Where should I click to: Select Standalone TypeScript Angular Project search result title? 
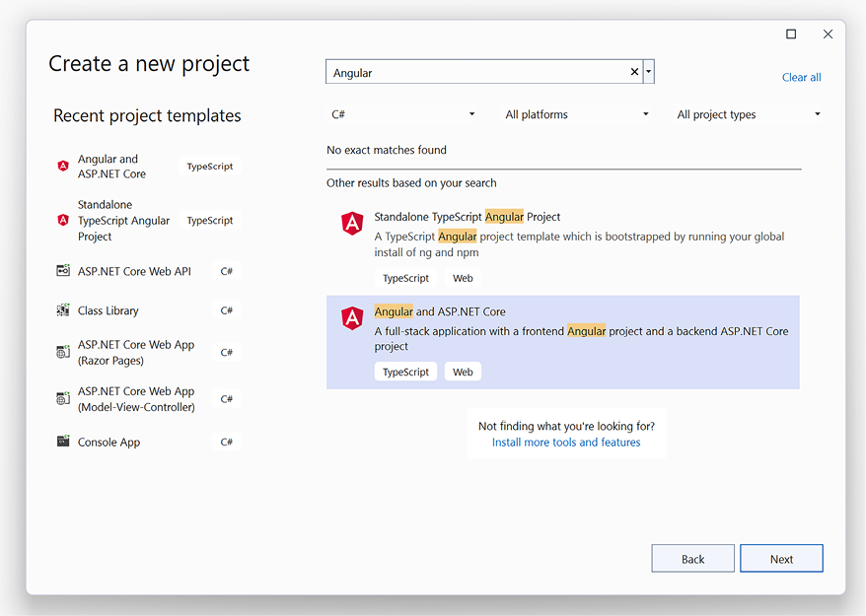click(467, 217)
